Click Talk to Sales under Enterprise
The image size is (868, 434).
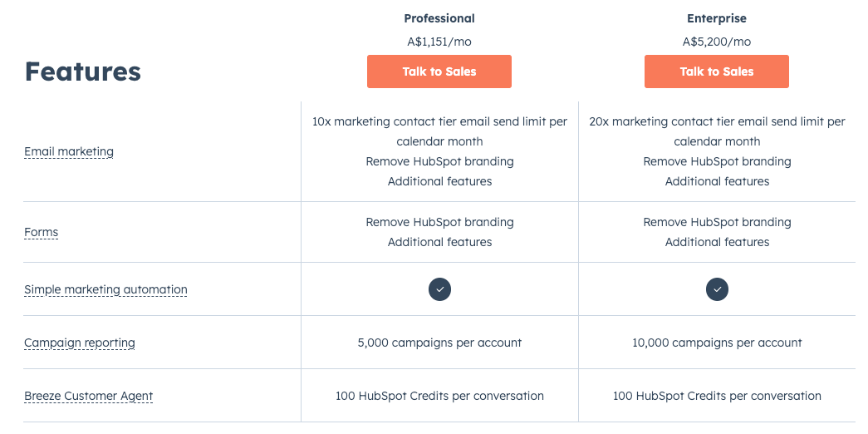click(x=716, y=72)
